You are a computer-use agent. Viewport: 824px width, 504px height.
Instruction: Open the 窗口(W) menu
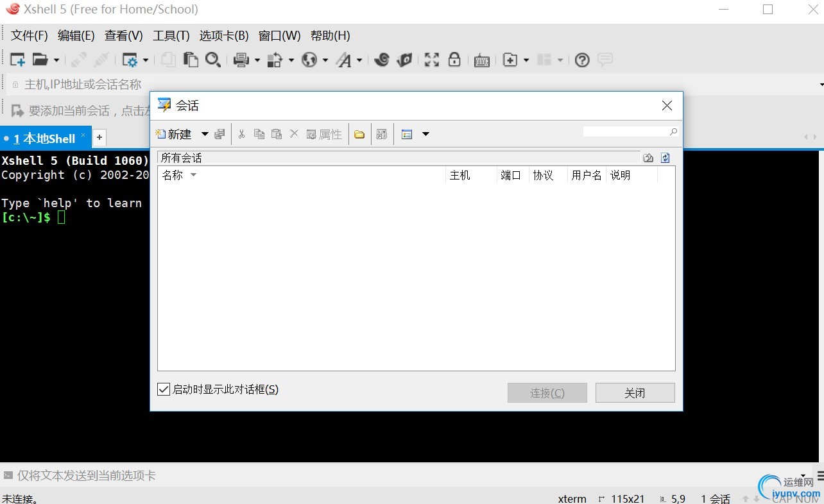pos(280,36)
